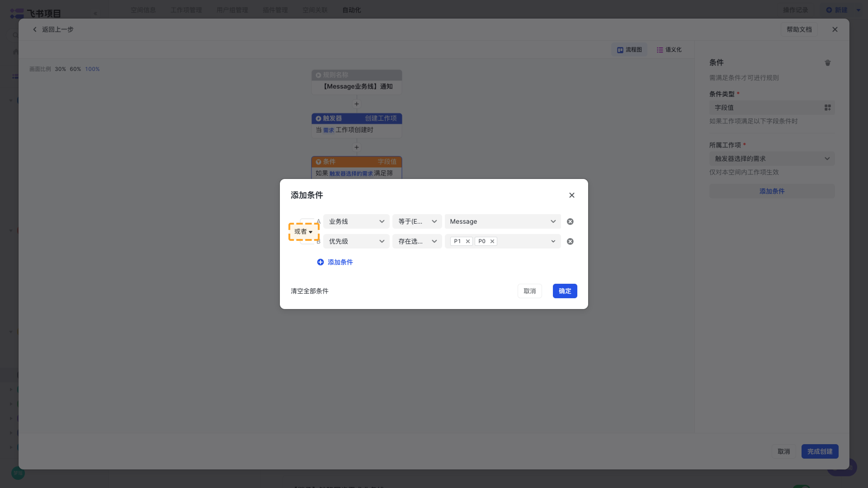Screen dimensions: 868x488
Task: Open the 触发器选择的需求 dropdown
Action: point(772,159)
